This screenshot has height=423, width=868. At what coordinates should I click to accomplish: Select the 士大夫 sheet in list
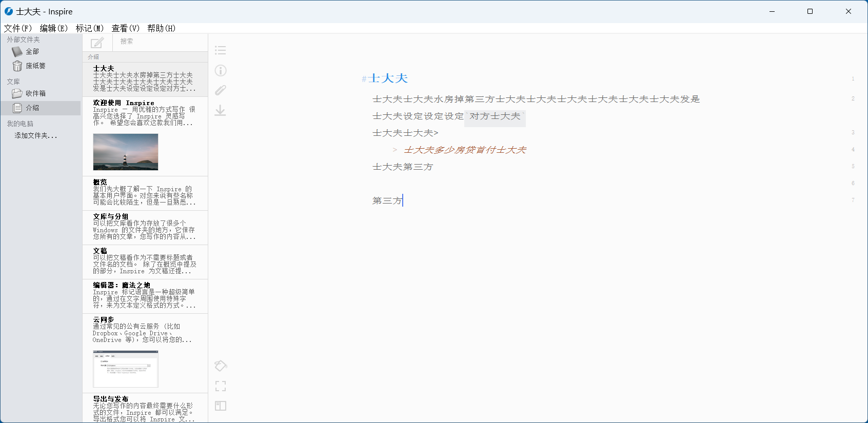point(145,79)
